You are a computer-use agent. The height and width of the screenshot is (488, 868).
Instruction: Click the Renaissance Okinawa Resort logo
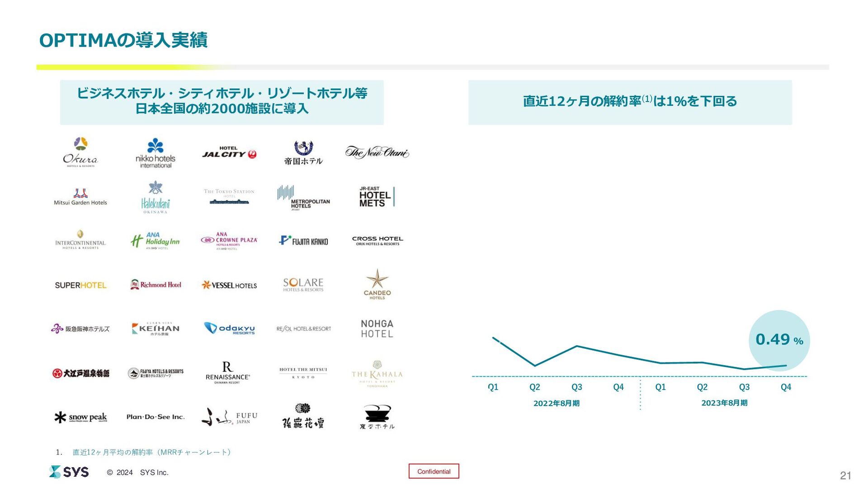coord(228,373)
